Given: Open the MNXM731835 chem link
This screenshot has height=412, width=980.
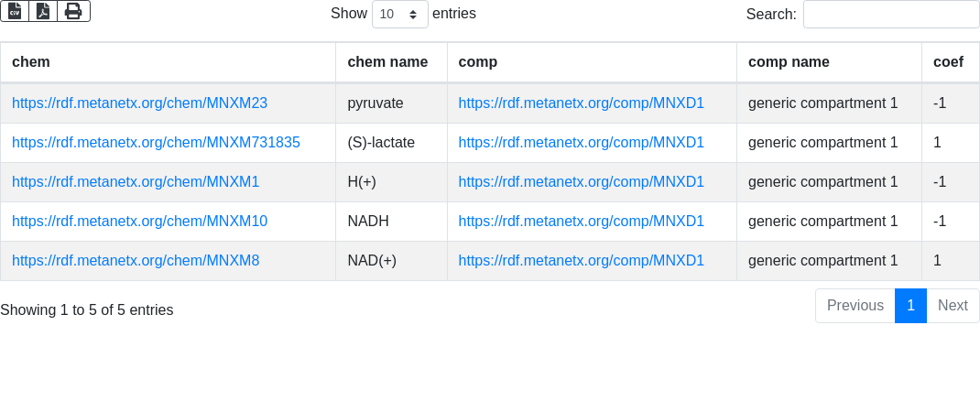Looking at the screenshot, I should (156, 143).
